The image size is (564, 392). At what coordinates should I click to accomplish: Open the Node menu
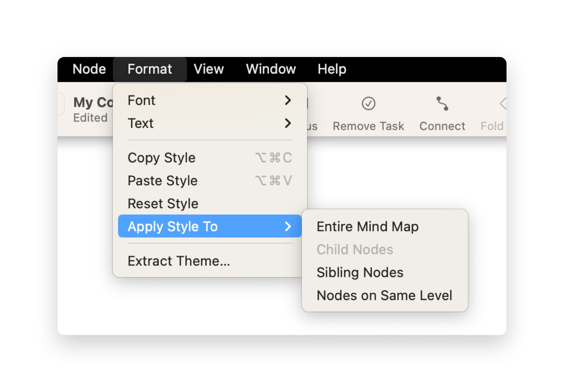(x=89, y=69)
